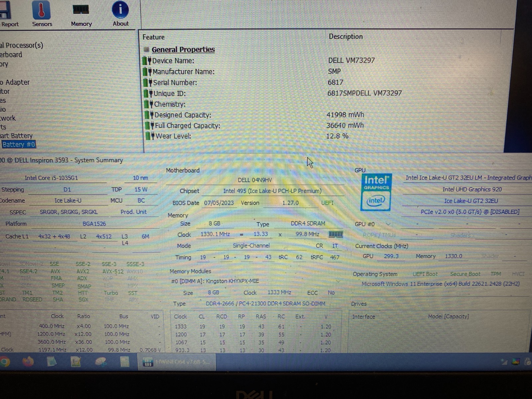Select Smart Battery tree node
This screenshot has height=399, width=532.
16,136
